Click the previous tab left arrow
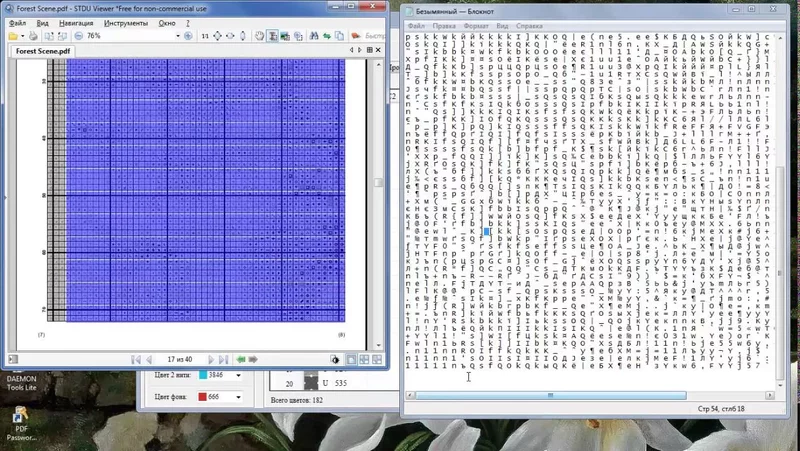Image resolution: width=800 pixels, height=451 pixels. (x=352, y=50)
